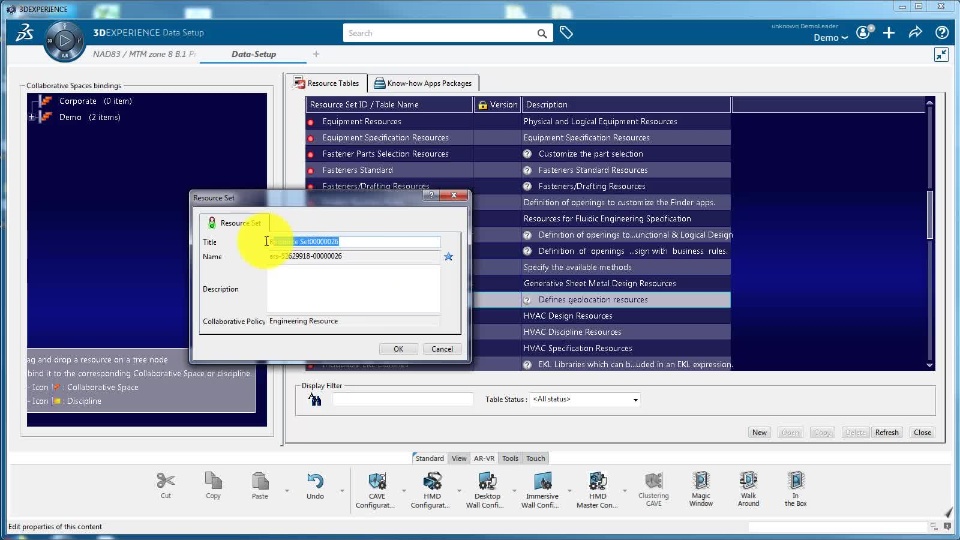Open the help question mark icon

tap(942, 33)
